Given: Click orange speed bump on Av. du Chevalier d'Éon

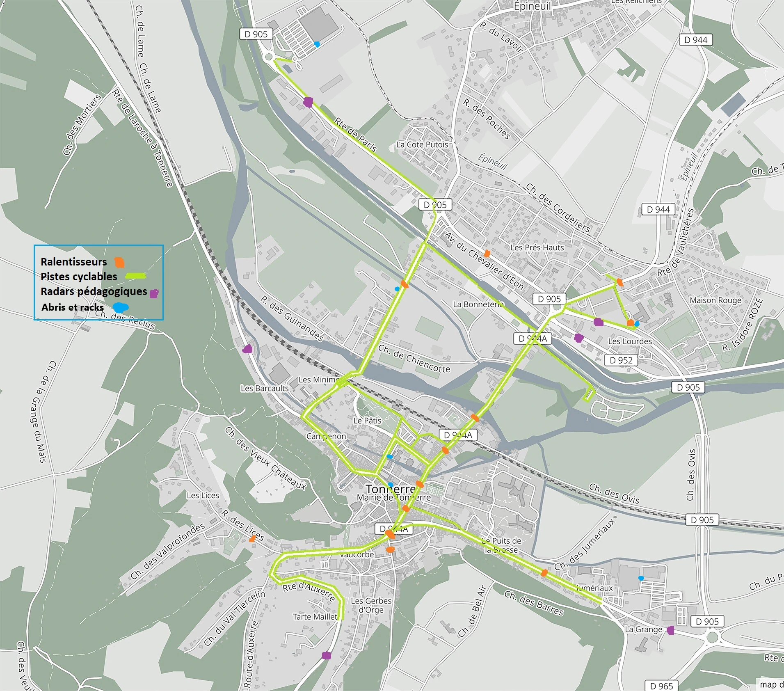Looking at the screenshot, I should [487, 254].
